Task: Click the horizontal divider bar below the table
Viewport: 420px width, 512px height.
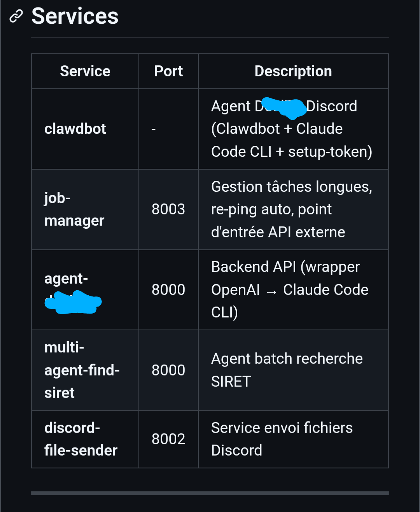Action: 210,493
